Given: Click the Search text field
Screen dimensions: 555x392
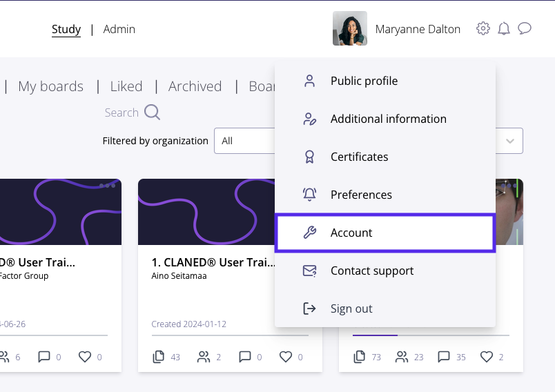Looking at the screenshot, I should tap(121, 112).
